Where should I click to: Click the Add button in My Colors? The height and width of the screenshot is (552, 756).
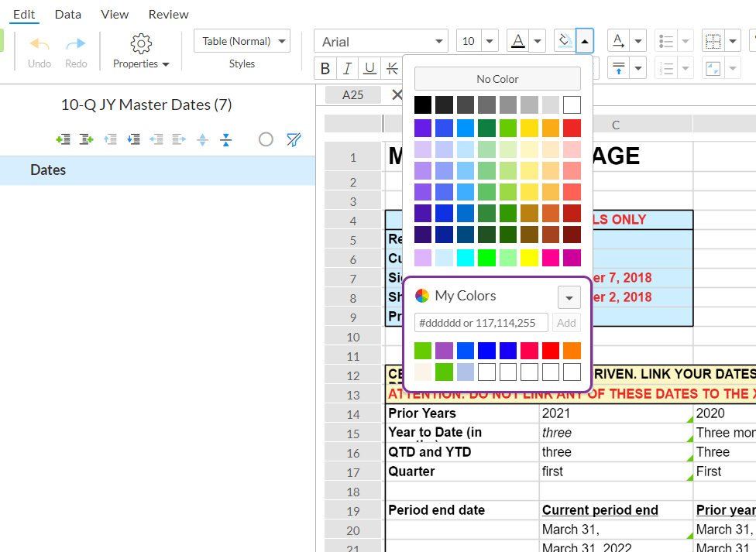click(566, 323)
